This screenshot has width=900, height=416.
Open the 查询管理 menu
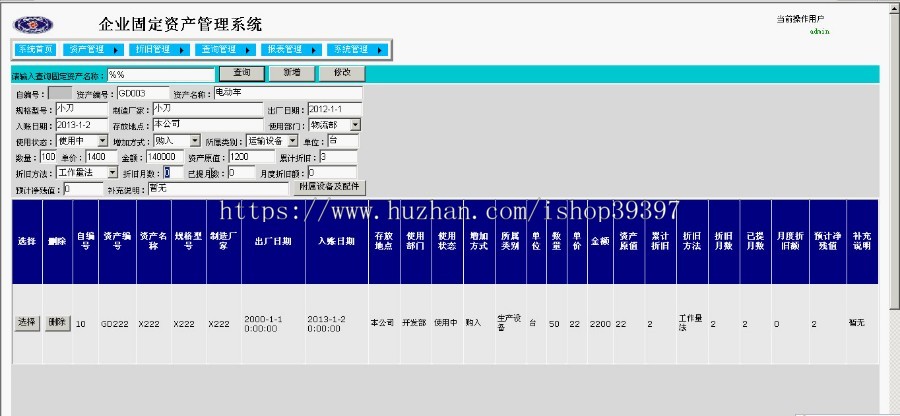point(225,50)
